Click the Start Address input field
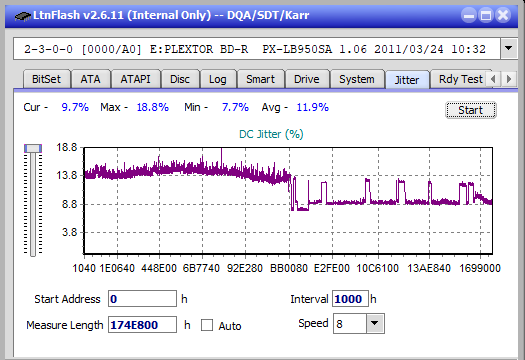Image resolution: width=525 pixels, height=360 pixels. click(x=142, y=299)
